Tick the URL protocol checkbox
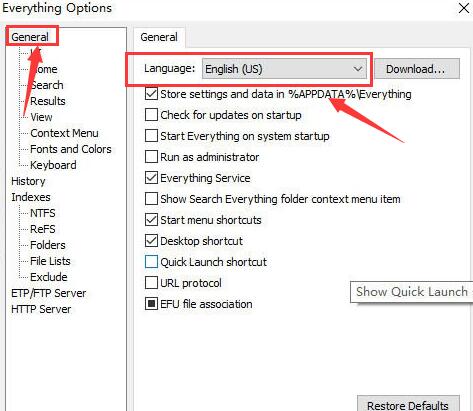This screenshot has height=411, width=473. tap(151, 283)
